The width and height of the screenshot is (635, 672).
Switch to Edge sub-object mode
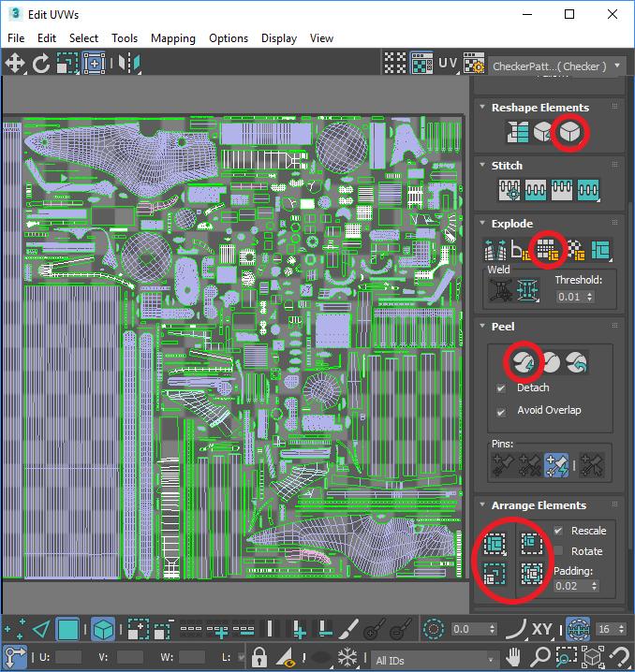(x=41, y=630)
